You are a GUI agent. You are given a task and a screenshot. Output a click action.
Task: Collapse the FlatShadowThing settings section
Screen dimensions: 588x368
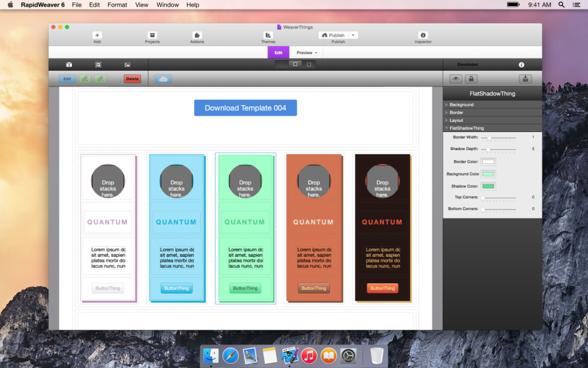tap(493, 128)
